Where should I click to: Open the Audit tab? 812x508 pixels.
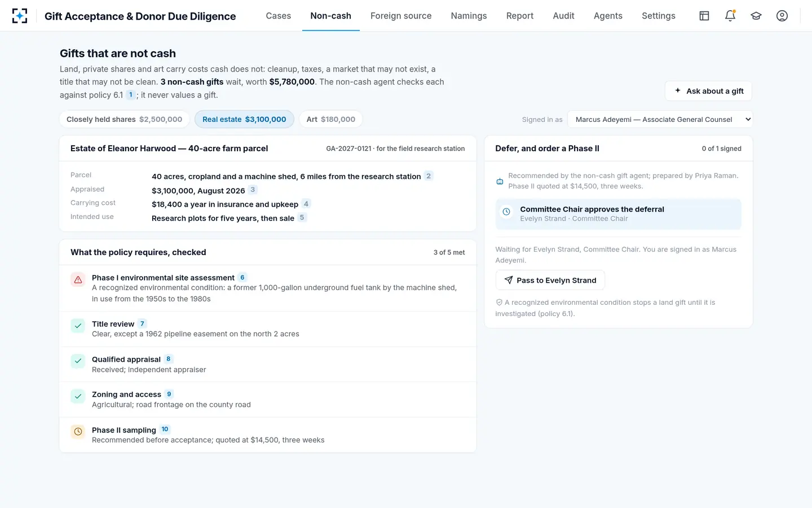point(563,16)
